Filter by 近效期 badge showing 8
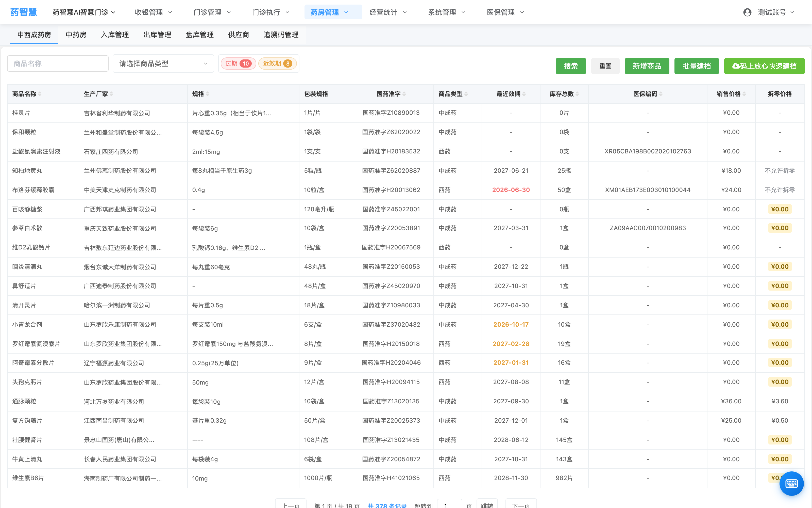The image size is (812, 508). click(x=278, y=63)
